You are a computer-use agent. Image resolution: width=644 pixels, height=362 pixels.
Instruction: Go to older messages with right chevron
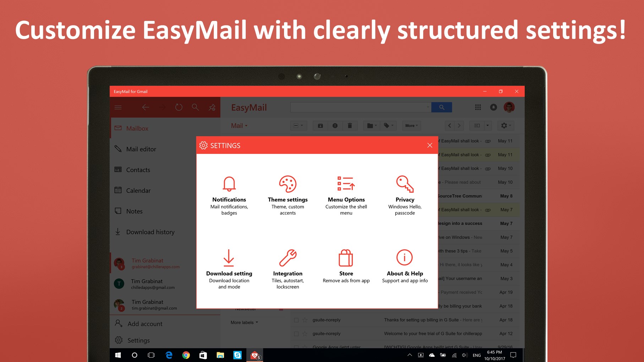point(459,126)
